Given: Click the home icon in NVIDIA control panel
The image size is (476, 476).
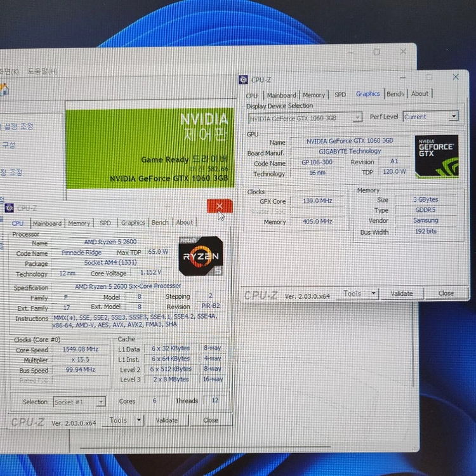Looking at the screenshot, I should (x=4, y=89).
